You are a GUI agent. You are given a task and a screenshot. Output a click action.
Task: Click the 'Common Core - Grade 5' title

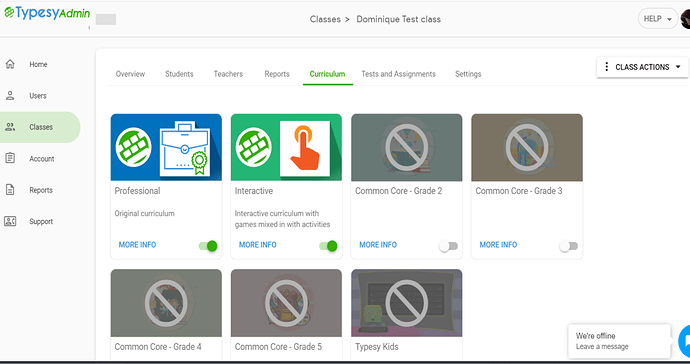(x=278, y=347)
